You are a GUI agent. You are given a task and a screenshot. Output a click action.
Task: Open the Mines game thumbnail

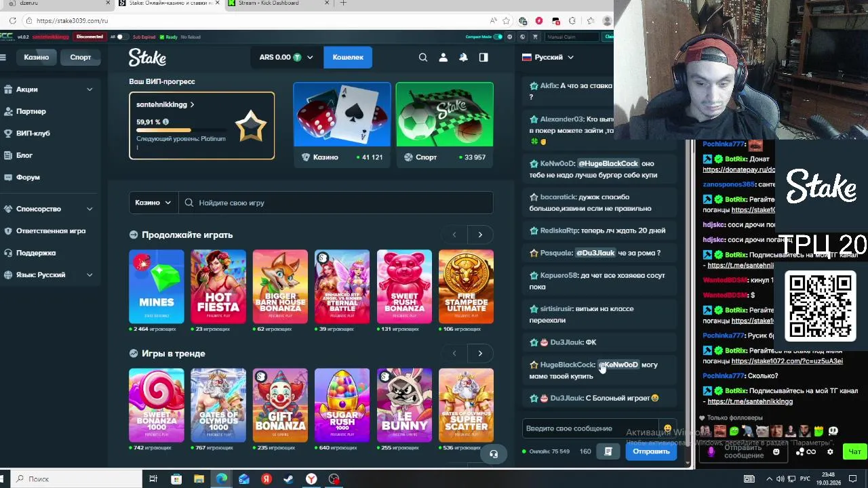[x=157, y=287]
